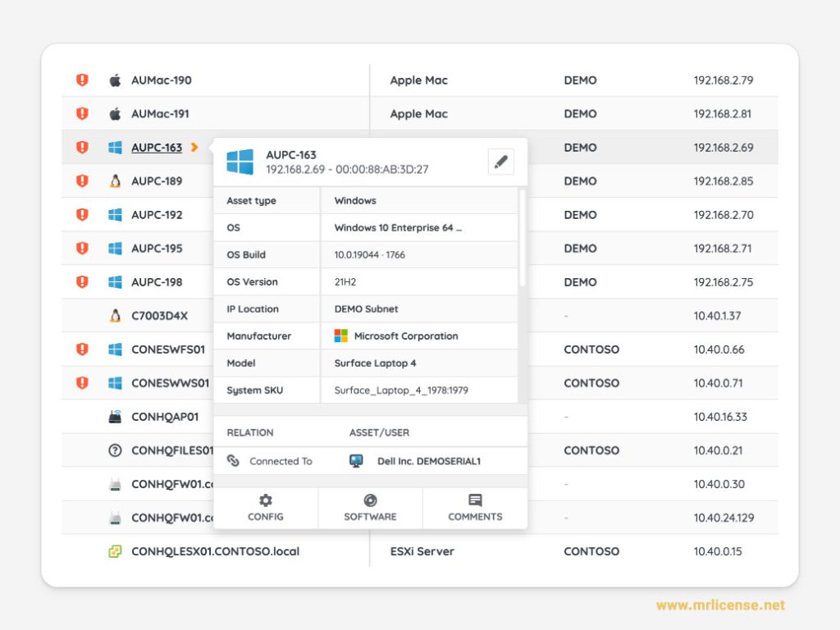Open the AUPC-163 asset name link

point(157,148)
